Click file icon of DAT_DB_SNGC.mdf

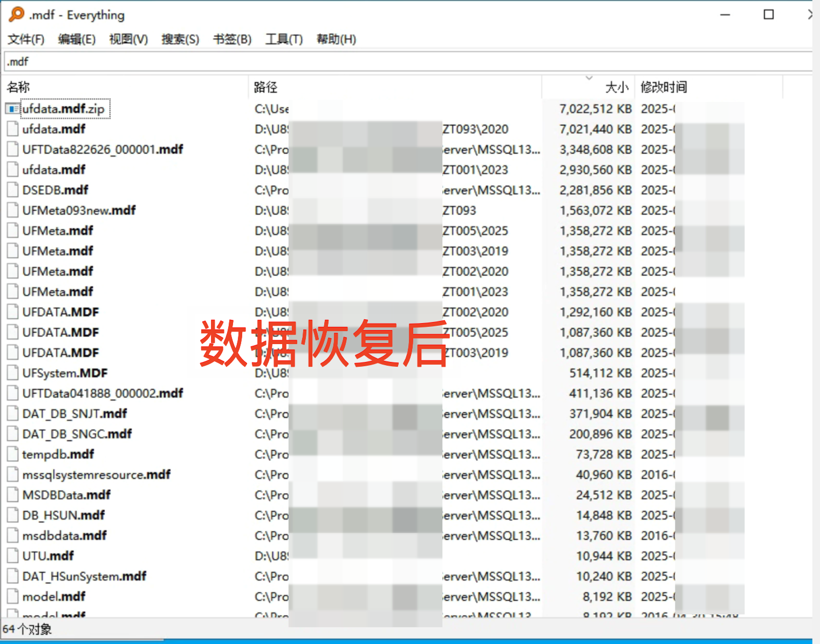13,434
